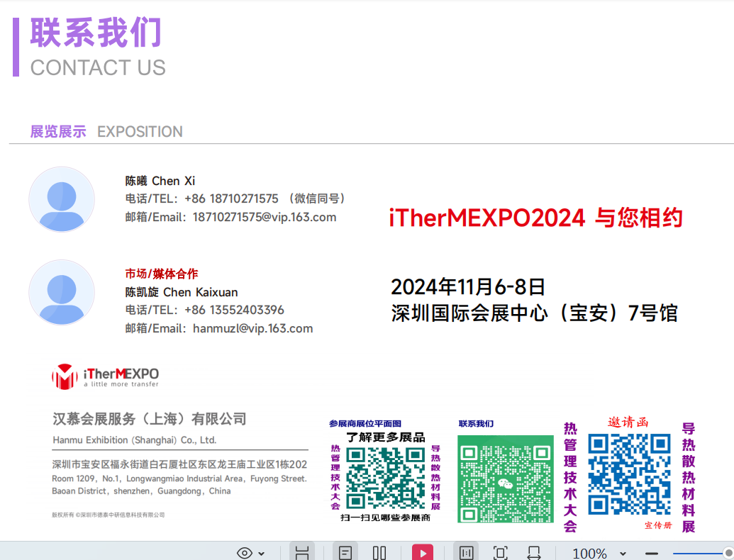This screenshot has width=734, height=560.
Task: Click the red 市场/媒体合作 label
Action: tap(162, 274)
